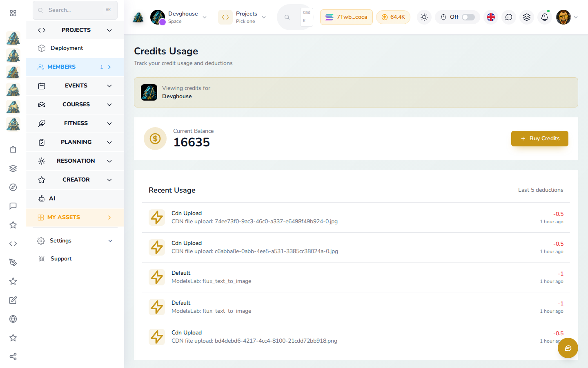Viewport: 588px width, 368px height.
Task: Open user avatar account menu
Action: click(567, 17)
